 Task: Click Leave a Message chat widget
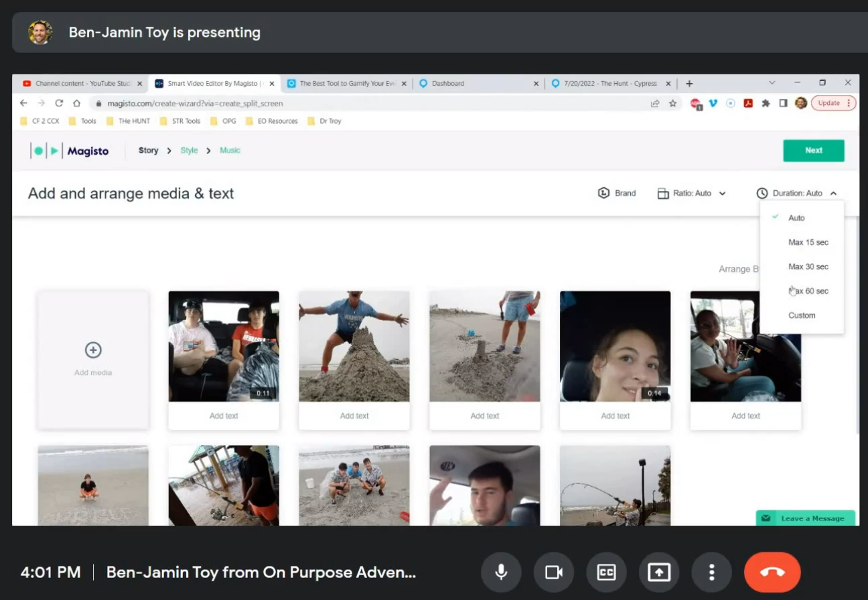tap(806, 518)
